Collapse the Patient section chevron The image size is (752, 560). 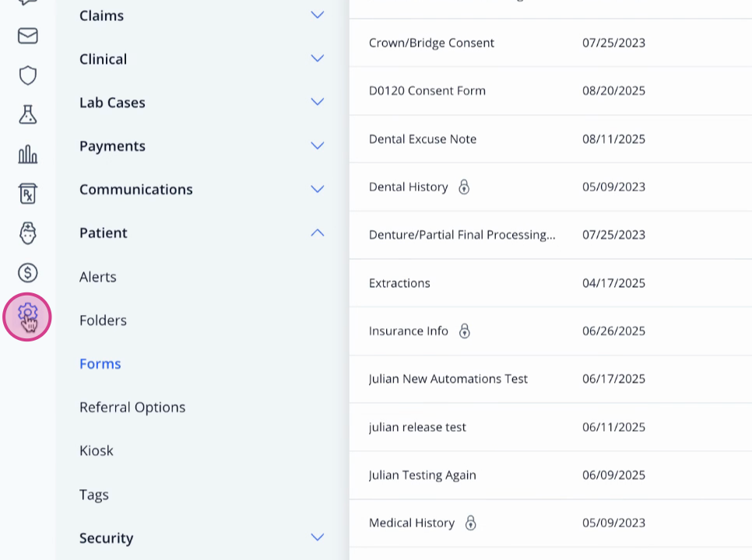318,233
